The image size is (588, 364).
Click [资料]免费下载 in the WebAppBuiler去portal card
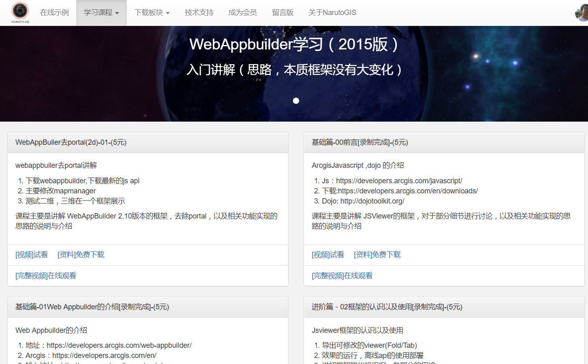pos(81,255)
